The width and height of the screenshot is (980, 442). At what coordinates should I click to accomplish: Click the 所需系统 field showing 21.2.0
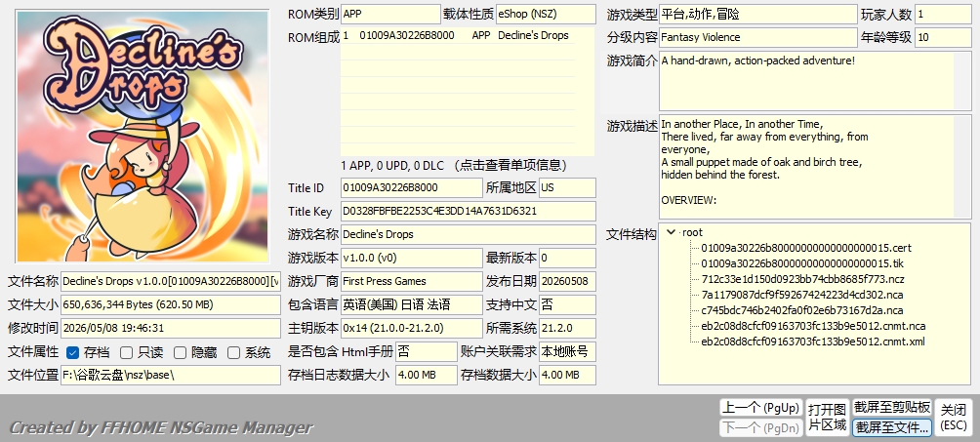(x=567, y=328)
